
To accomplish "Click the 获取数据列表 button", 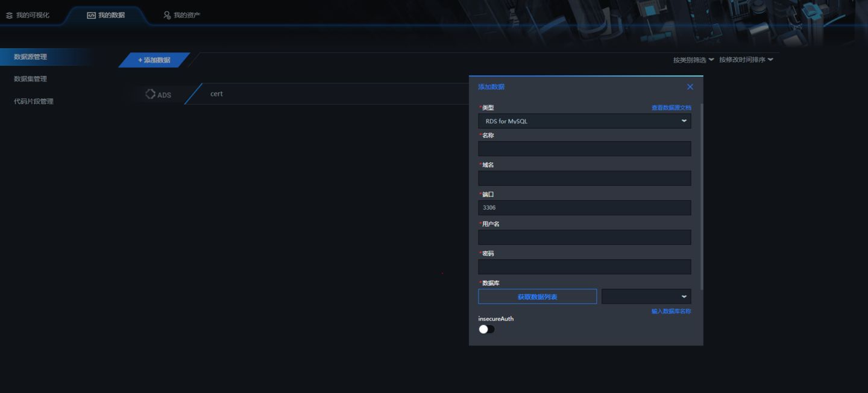I will point(538,297).
